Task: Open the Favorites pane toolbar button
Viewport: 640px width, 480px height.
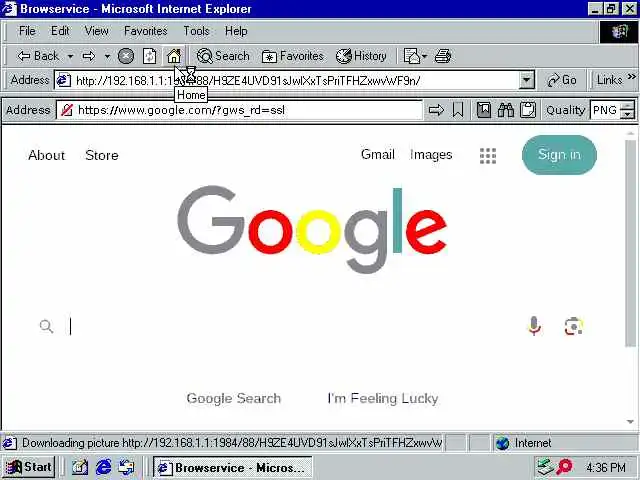Action: [x=293, y=56]
